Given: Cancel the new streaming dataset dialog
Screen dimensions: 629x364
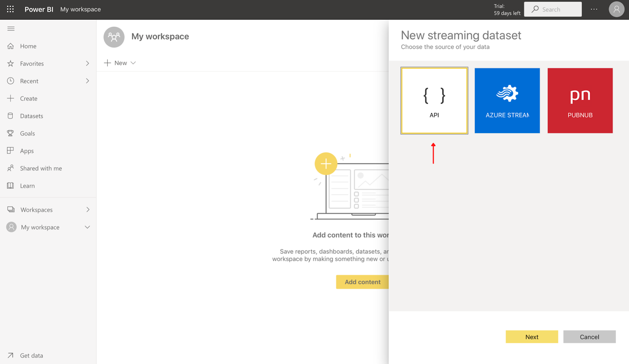Looking at the screenshot, I should coord(589,337).
